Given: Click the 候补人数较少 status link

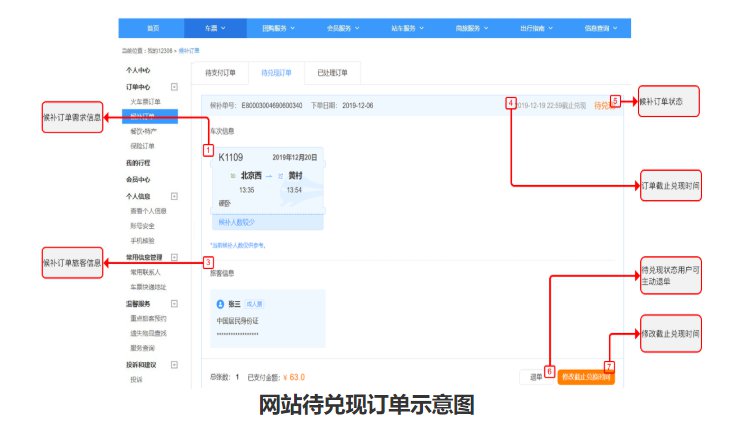Looking at the screenshot, I should 238,222.
